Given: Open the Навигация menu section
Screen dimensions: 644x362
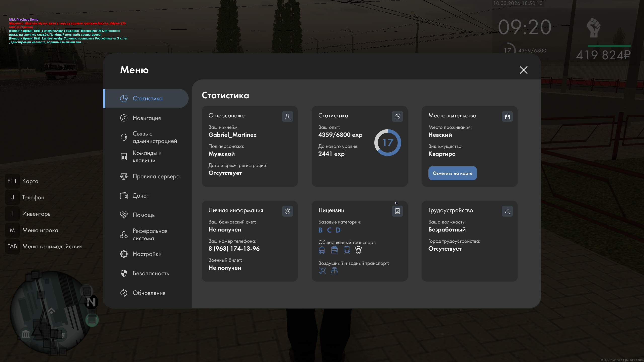Looking at the screenshot, I should pos(146,118).
